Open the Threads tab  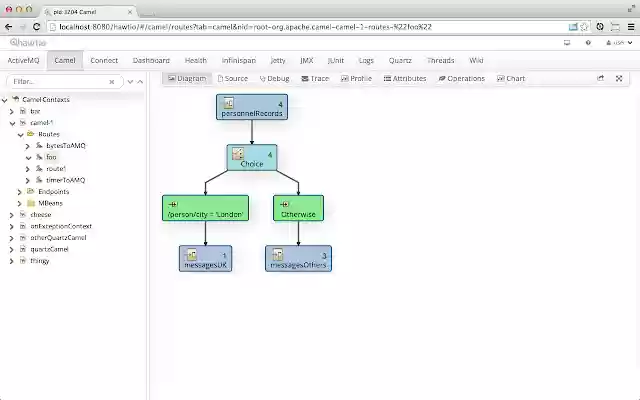(440, 60)
